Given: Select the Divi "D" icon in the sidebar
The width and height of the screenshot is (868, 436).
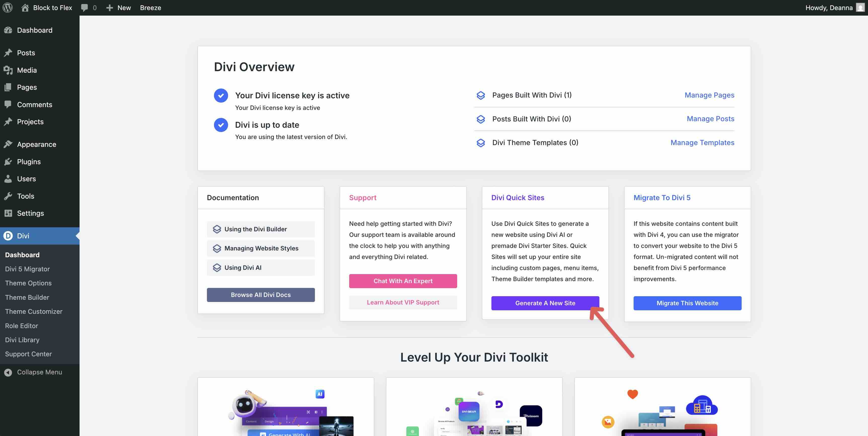Looking at the screenshot, I should (x=8, y=236).
